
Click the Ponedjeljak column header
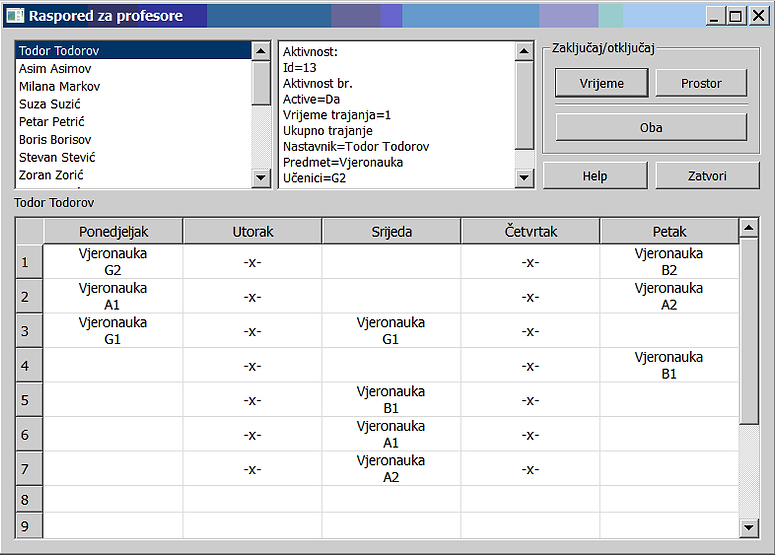[113, 231]
